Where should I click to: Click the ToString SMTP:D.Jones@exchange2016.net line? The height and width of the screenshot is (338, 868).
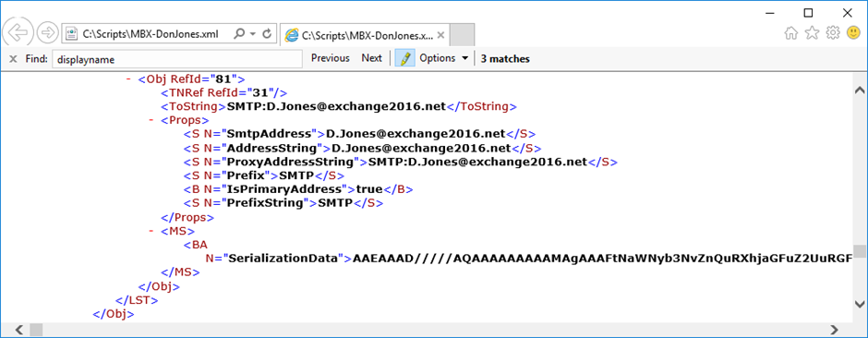point(339,106)
